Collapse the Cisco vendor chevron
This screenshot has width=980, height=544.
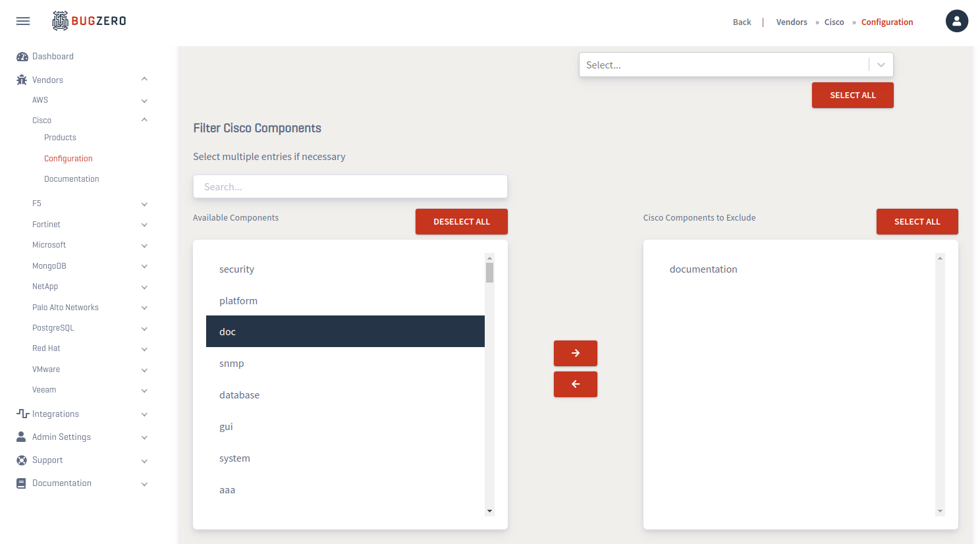pyautogui.click(x=144, y=120)
